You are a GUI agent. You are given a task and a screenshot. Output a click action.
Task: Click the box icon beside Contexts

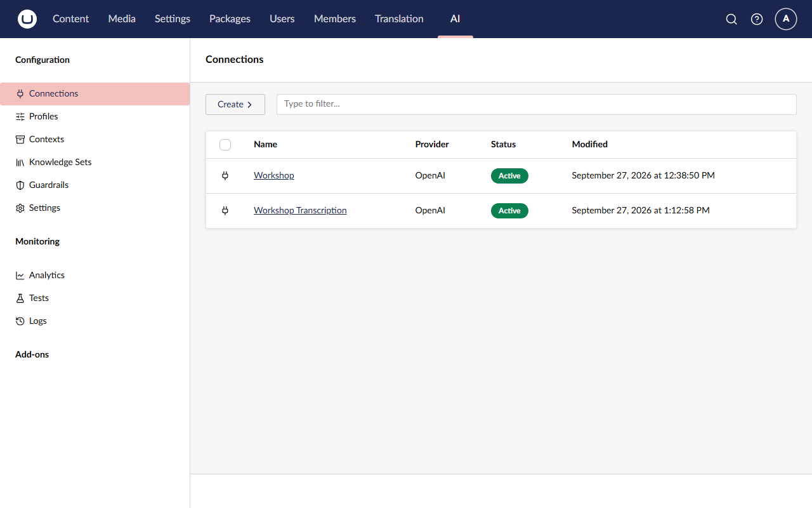tap(20, 140)
